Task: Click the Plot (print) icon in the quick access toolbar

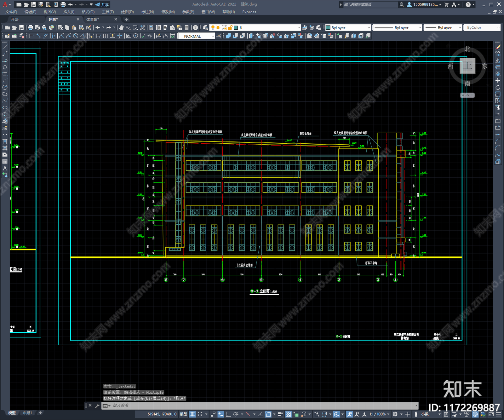Action: (63, 4)
